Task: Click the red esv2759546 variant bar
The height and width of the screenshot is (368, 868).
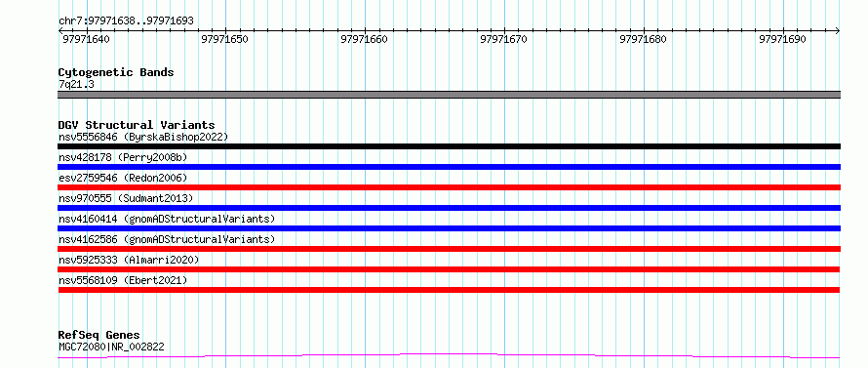Action: coord(449,187)
